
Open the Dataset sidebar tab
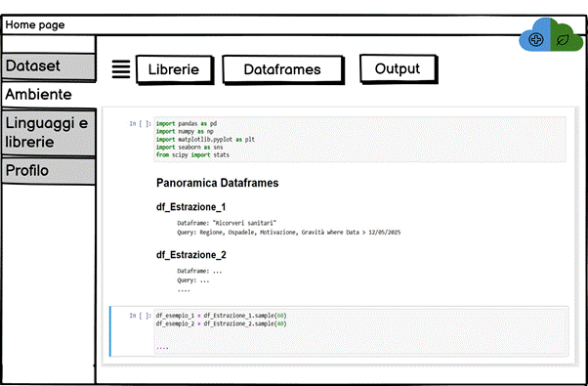[49, 66]
